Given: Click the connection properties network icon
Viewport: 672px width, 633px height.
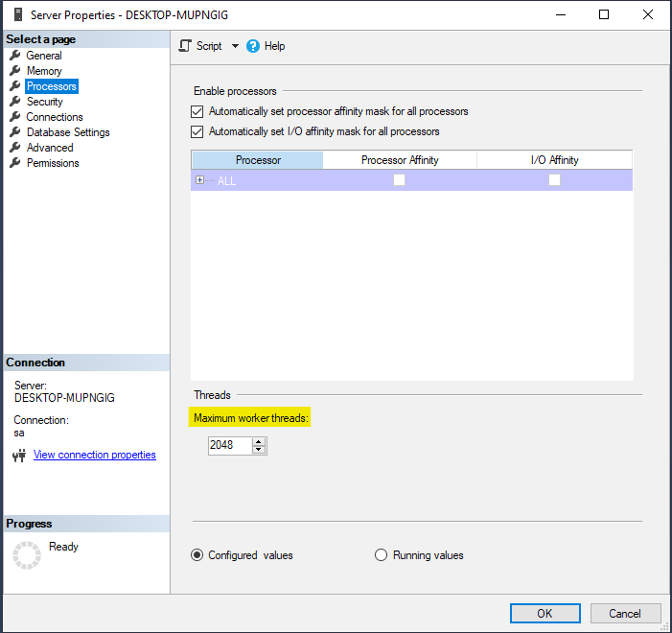Looking at the screenshot, I should (19, 456).
